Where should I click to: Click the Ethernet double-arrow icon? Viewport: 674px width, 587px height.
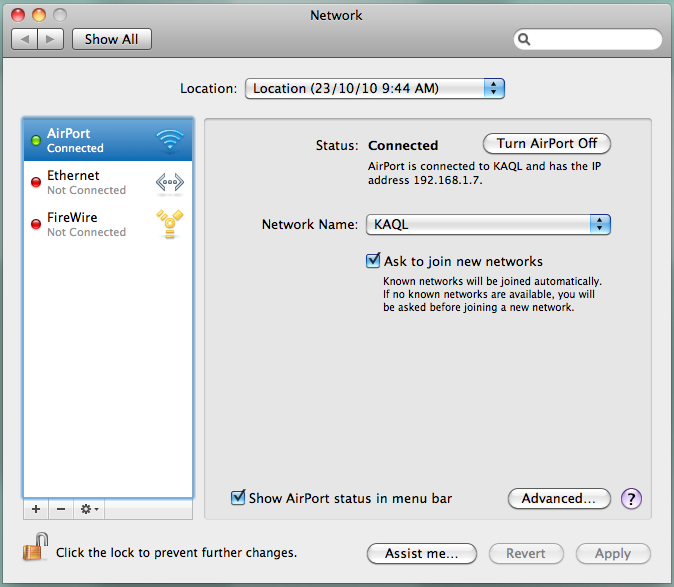coord(170,183)
